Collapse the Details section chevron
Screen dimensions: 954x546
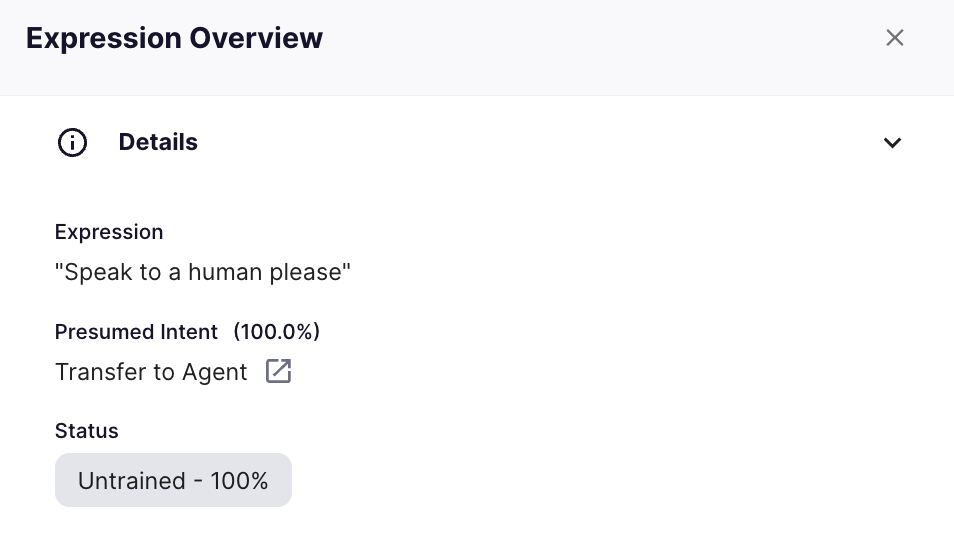[892, 142]
